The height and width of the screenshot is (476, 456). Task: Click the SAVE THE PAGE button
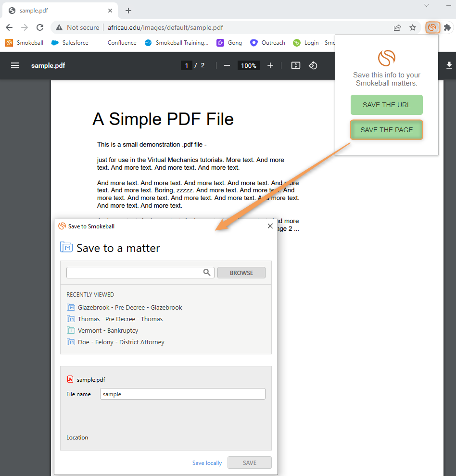point(386,130)
